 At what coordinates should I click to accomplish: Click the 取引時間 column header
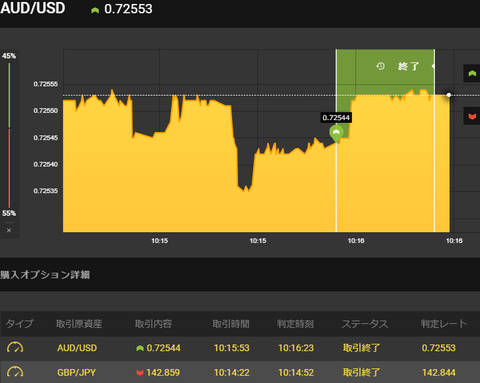coord(231,324)
